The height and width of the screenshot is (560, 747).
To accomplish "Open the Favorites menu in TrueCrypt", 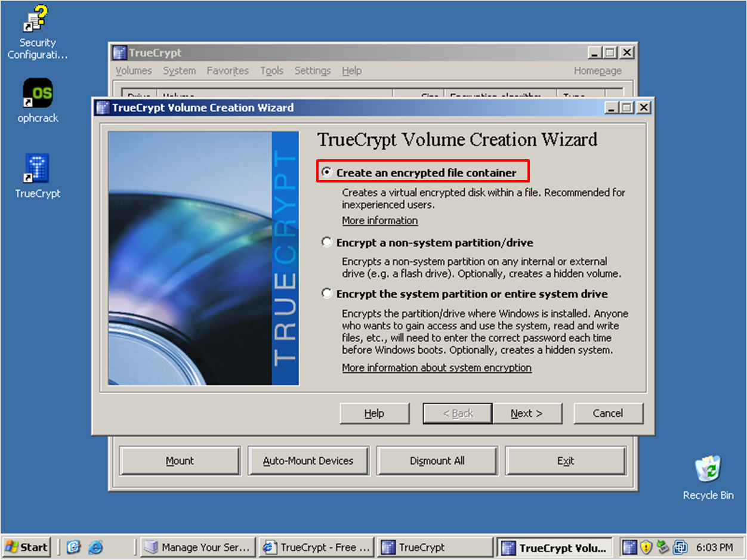I will click(228, 70).
